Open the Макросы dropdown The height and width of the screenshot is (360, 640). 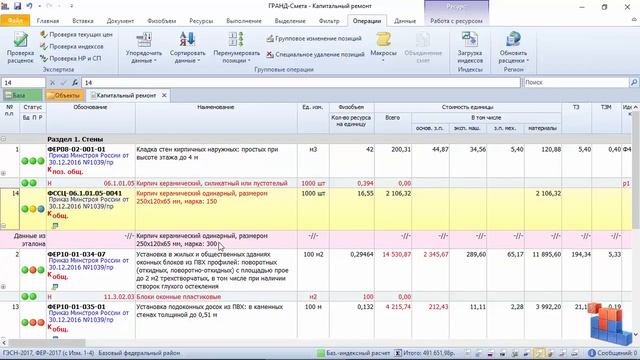(x=383, y=48)
